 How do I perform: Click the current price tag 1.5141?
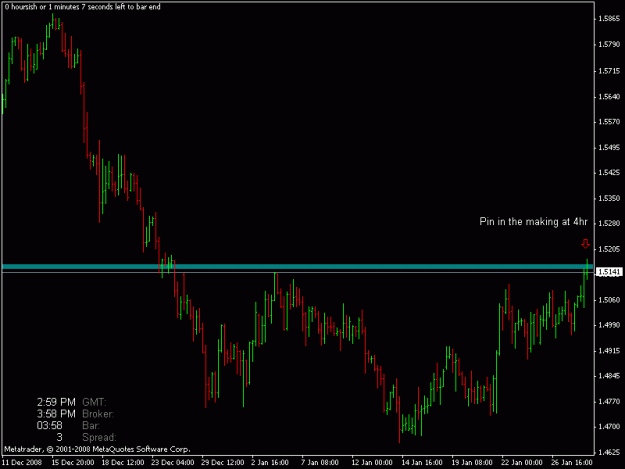coord(609,272)
